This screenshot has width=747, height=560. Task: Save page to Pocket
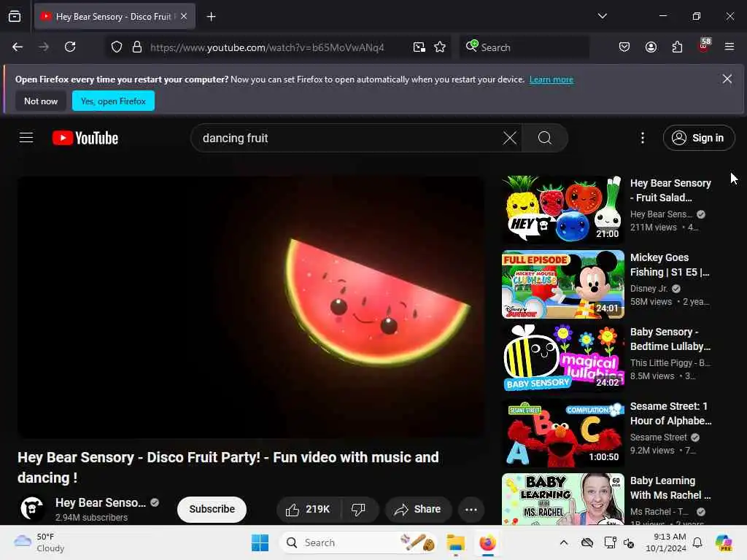624,47
